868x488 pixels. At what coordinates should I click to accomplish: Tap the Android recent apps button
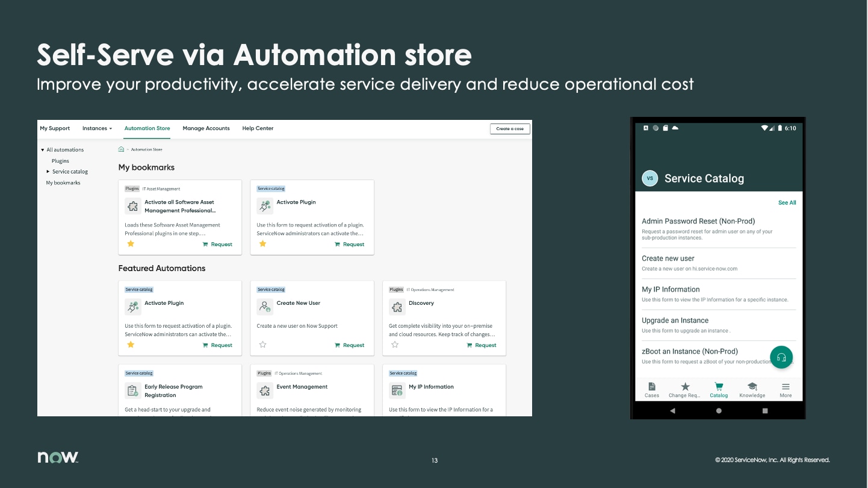(765, 411)
